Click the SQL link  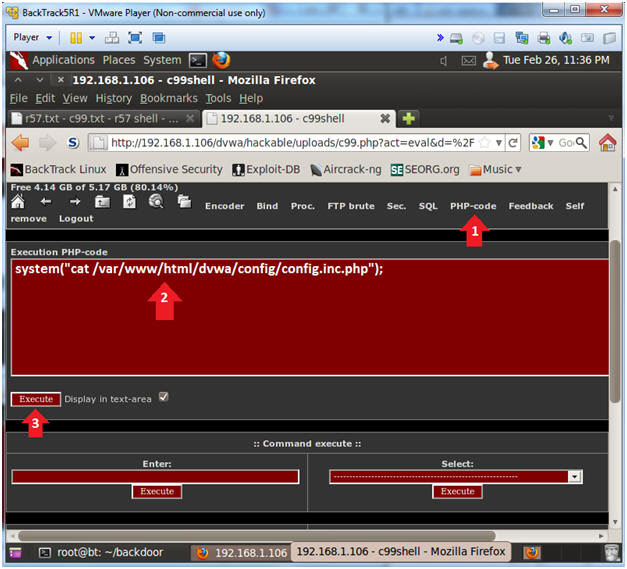[x=427, y=206]
